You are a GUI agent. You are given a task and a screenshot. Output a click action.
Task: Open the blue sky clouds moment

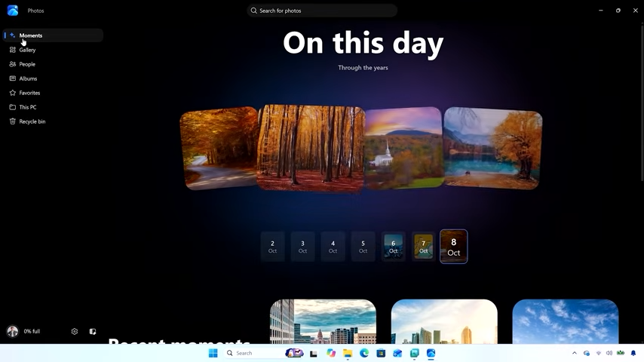point(565,321)
